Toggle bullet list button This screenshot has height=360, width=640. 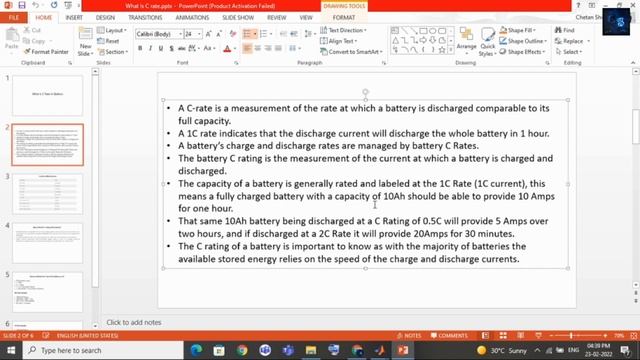tap(247, 34)
